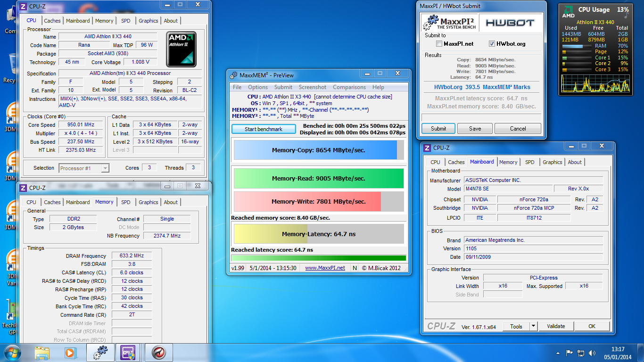Click the green Memory-Read result bar
The width and height of the screenshot is (644, 362).
coord(319,179)
